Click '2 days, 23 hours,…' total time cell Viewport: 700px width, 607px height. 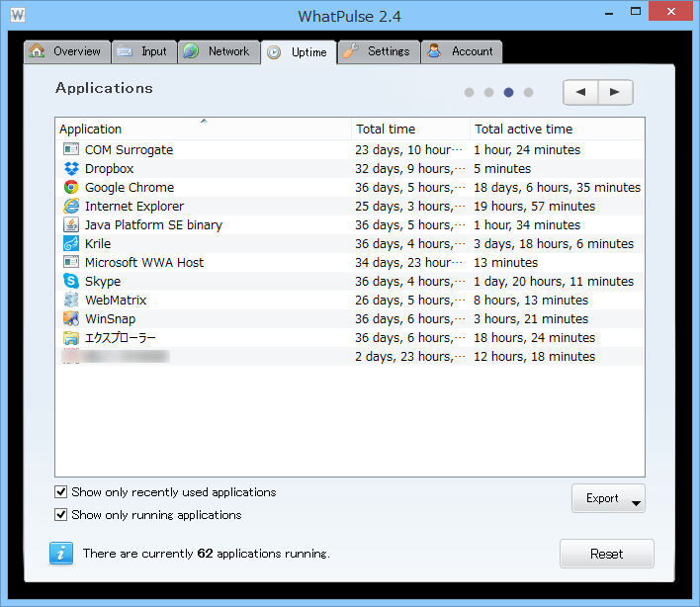(x=410, y=356)
